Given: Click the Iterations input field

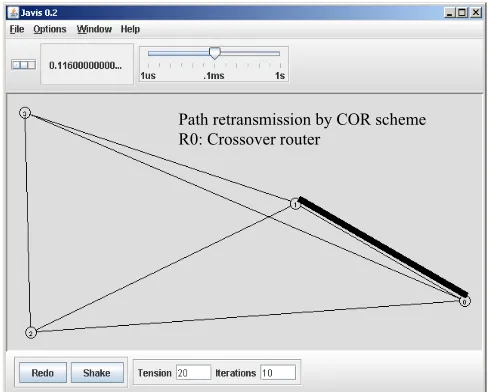Looking at the screenshot, I should (278, 372).
